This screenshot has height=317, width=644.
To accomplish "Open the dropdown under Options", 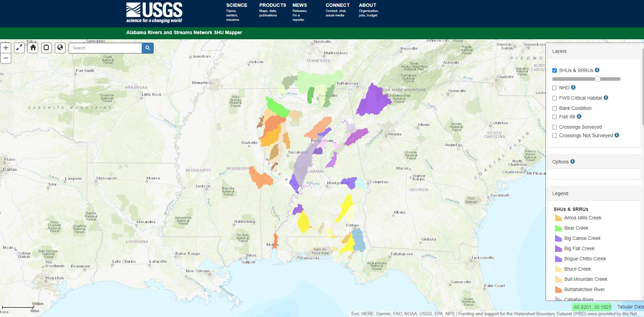I will (594, 174).
